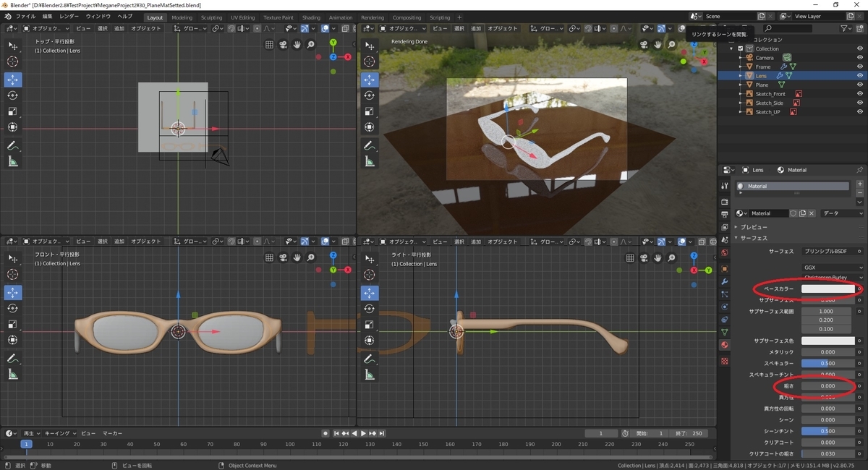Uncheck the Collection checkbox in outliner
The height and width of the screenshot is (470, 868).
click(x=741, y=48)
